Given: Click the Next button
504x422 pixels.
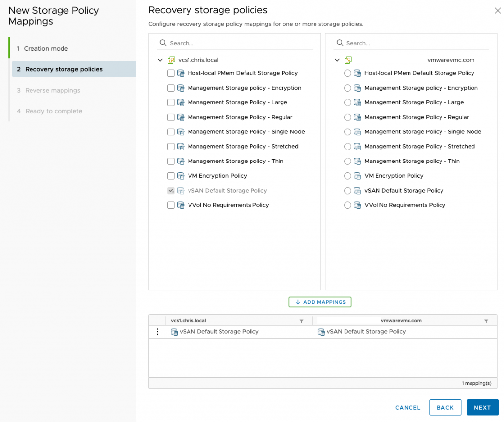Looking at the screenshot, I should (x=482, y=408).
